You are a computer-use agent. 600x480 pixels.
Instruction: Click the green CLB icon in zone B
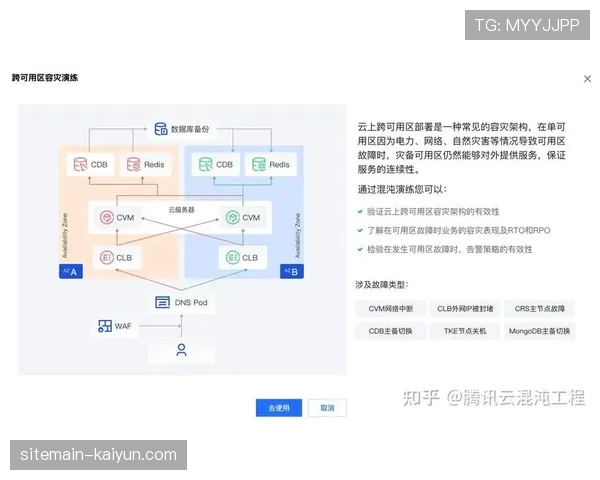pos(232,258)
